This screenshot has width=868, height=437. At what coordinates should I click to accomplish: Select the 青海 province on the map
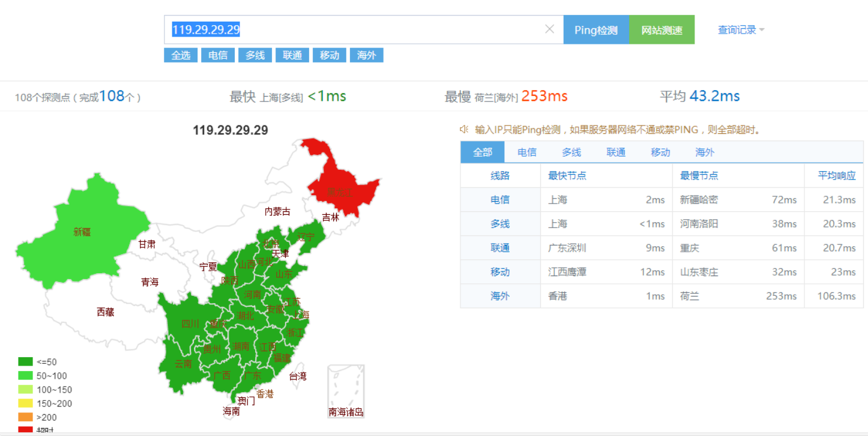pos(150,282)
